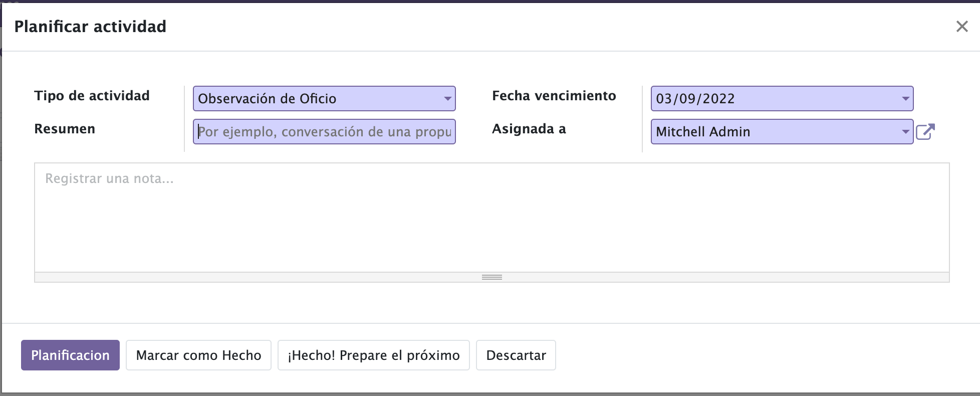This screenshot has height=396, width=980.
Task: Click in the Registrar una nota text area
Action: coord(492,218)
